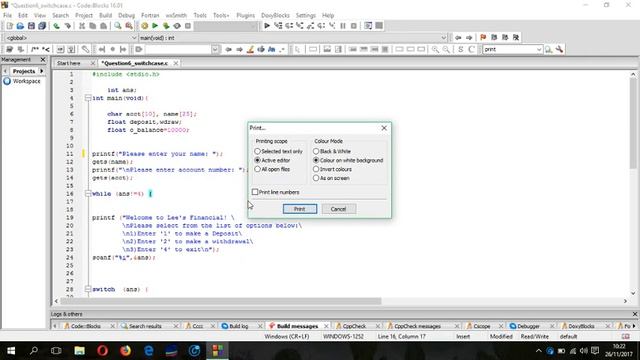The height and width of the screenshot is (360, 640).
Task: Click the highlight marker pen icon
Action: [250, 49]
